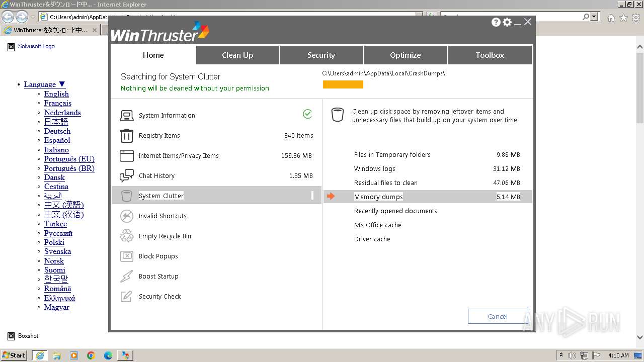The height and width of the screenshot is (362, 644).
Task: Click the orange scan progress bar
Action: click(x=343, y=84)
